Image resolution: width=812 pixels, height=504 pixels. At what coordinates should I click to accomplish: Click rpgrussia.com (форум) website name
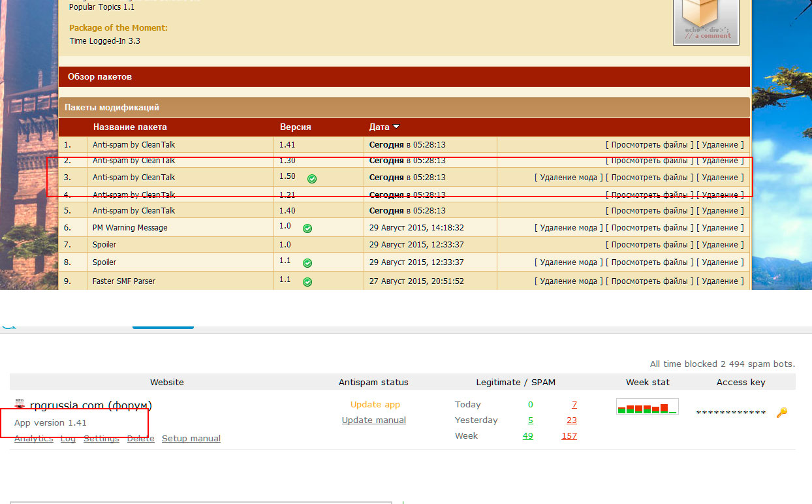point(91,405)
